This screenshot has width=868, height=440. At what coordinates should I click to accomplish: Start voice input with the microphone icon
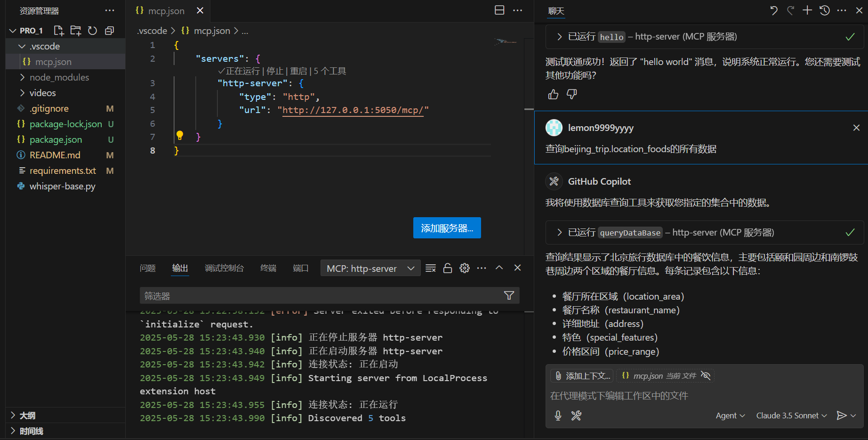[558, 416]
